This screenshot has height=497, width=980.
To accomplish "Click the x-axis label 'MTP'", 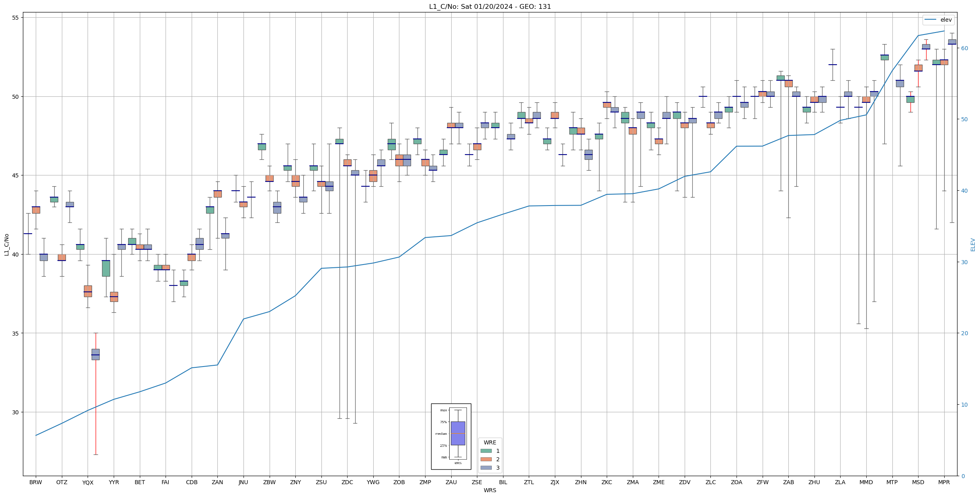I will click(892, 482).
